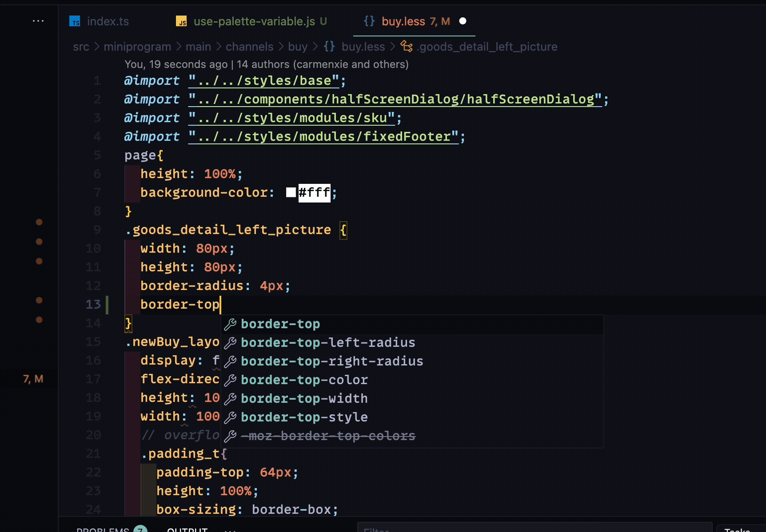
Task: Open the miniprogram breadcrumb folder
Action: click(137, 47)
